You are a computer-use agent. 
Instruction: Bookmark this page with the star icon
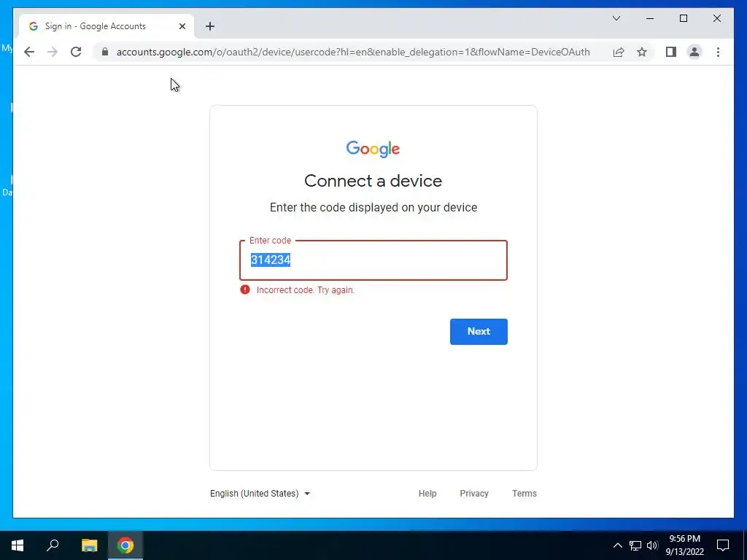(x=642, y=52)
